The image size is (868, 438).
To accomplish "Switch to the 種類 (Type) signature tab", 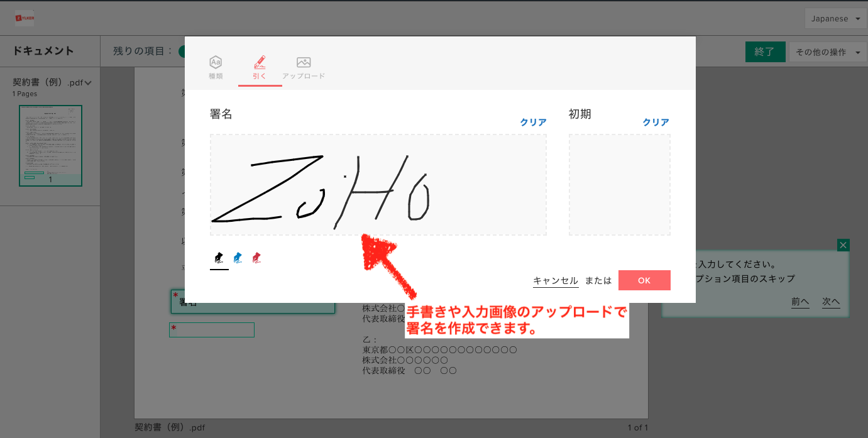I will (216, 68).
